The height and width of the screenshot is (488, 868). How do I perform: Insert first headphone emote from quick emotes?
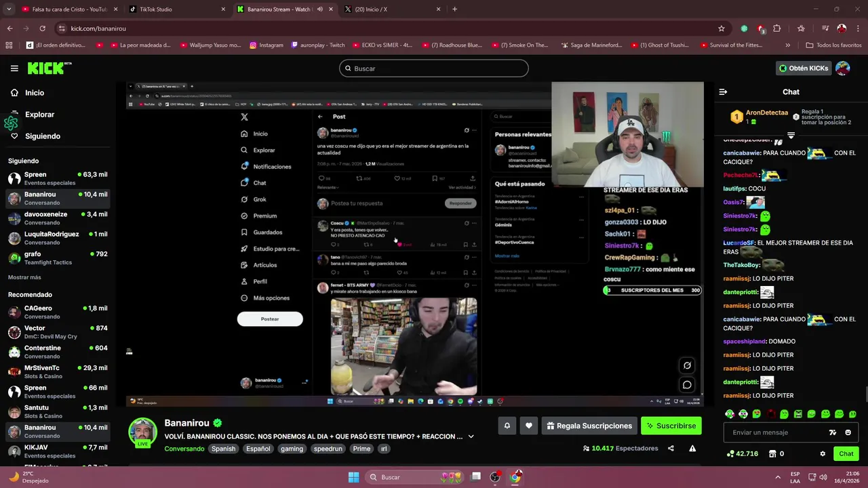[730, 414]
